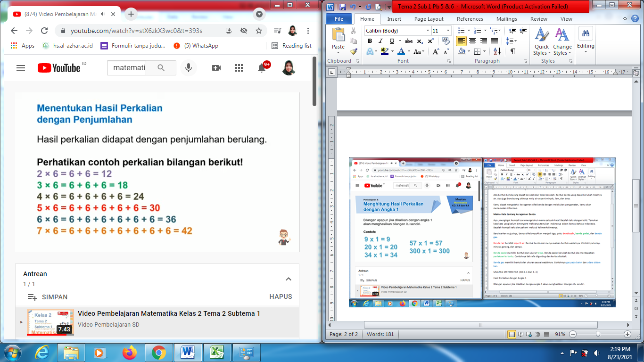644x362 pixels.
Task: Toggle Bold formatting in Word
Action: tap(371, 41)
